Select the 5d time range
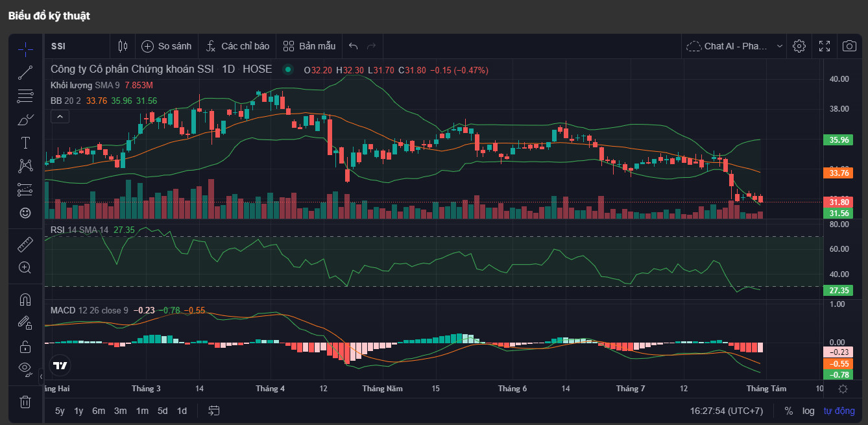This screenshot has width=868, height=425. pyautogui.click(x=162, y=411)
